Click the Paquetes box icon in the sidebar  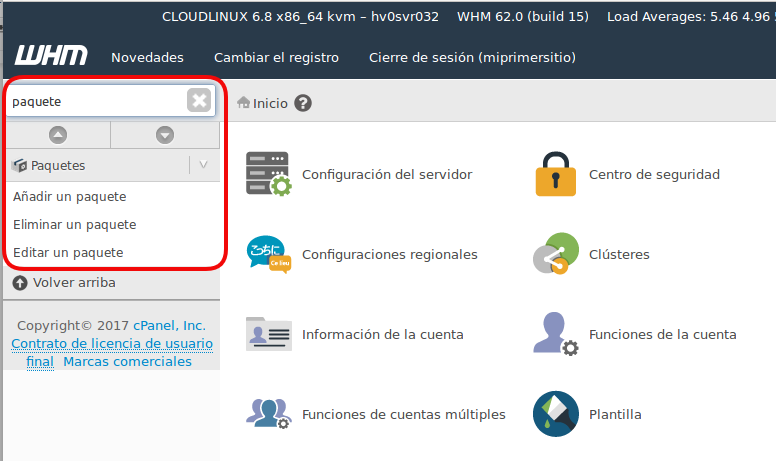pyautogui.click(x=20, y=165)
